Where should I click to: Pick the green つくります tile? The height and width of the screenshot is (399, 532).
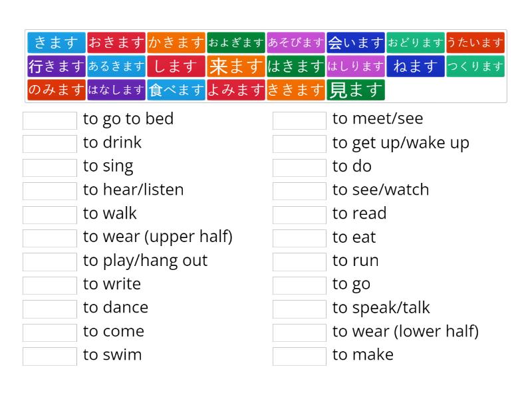(x=475, y=66)
